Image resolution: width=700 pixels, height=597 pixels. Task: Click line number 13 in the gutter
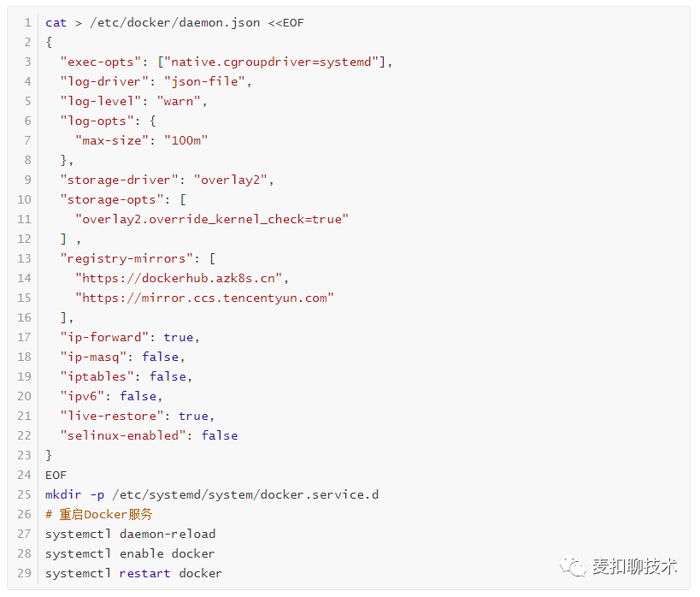[24, 258]
